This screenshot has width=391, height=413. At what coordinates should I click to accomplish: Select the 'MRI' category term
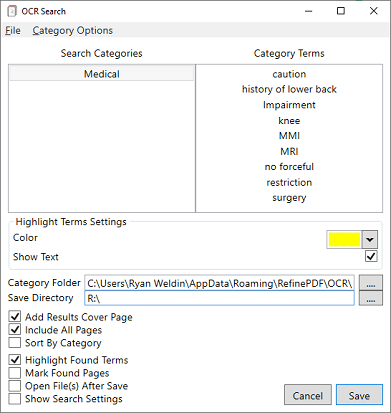pos(289,151)
